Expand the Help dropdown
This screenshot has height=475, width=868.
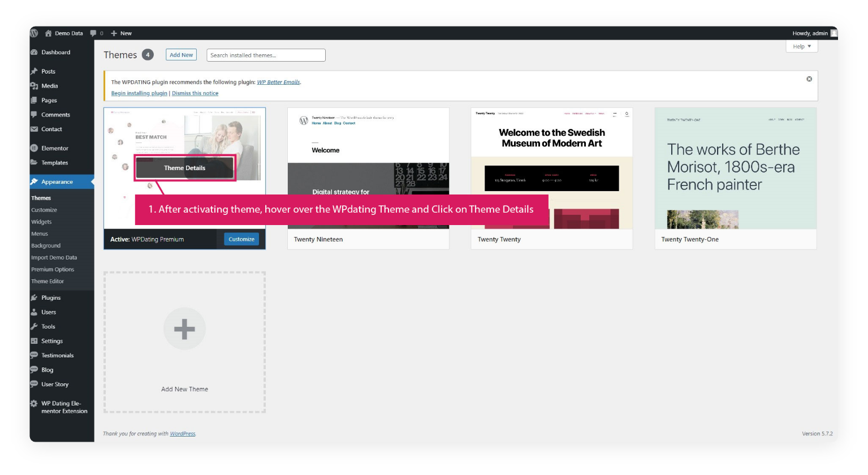(x=802, y=46)
